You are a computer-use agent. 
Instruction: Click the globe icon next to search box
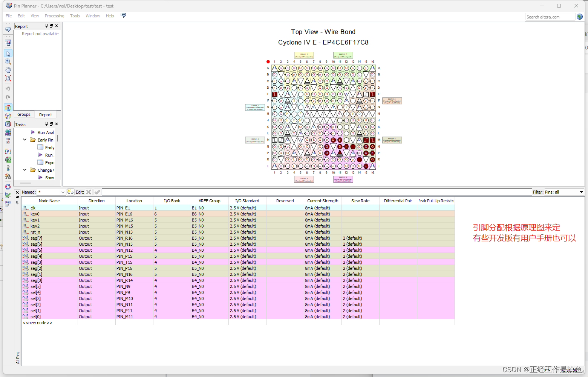click(x=580, y=17)
